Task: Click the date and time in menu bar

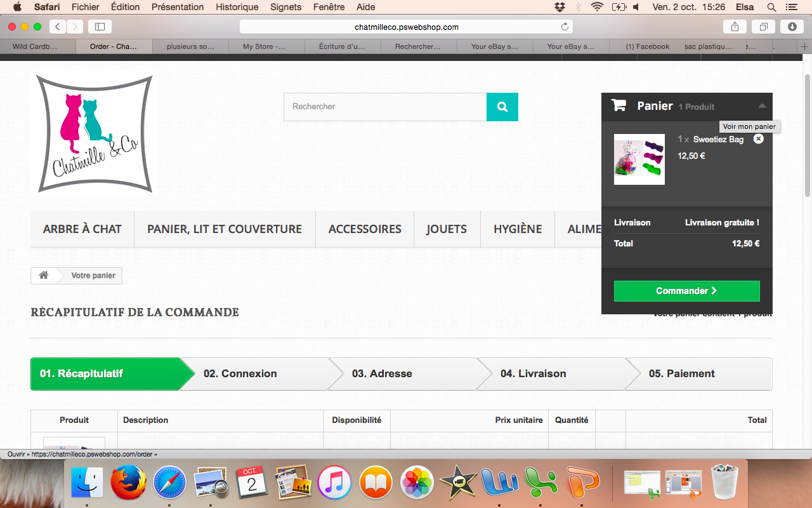Action: [688, 7]
